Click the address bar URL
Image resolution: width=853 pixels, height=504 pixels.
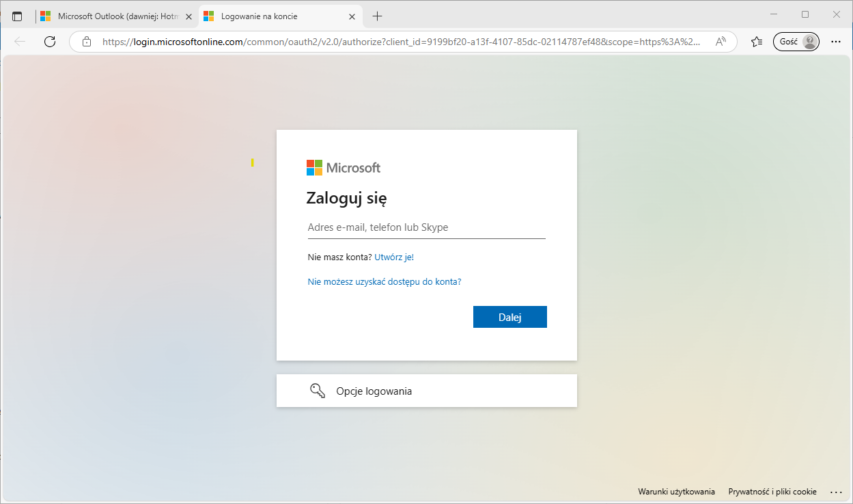[401, 42]
